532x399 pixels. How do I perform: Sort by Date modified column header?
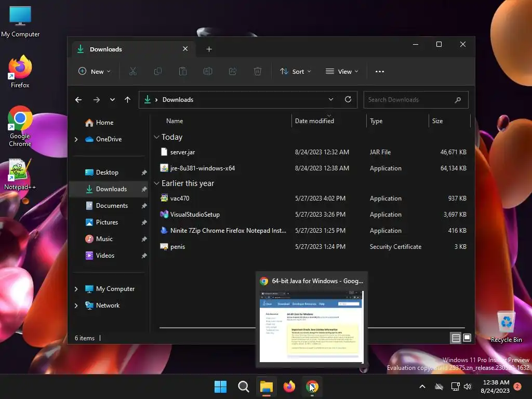click(x=314, y=121)
